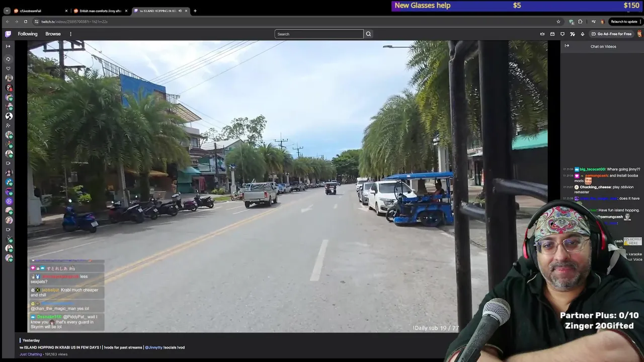
Task: Mute audio on ISLAND HOPPING tab
Action: (x=180, y=11)
